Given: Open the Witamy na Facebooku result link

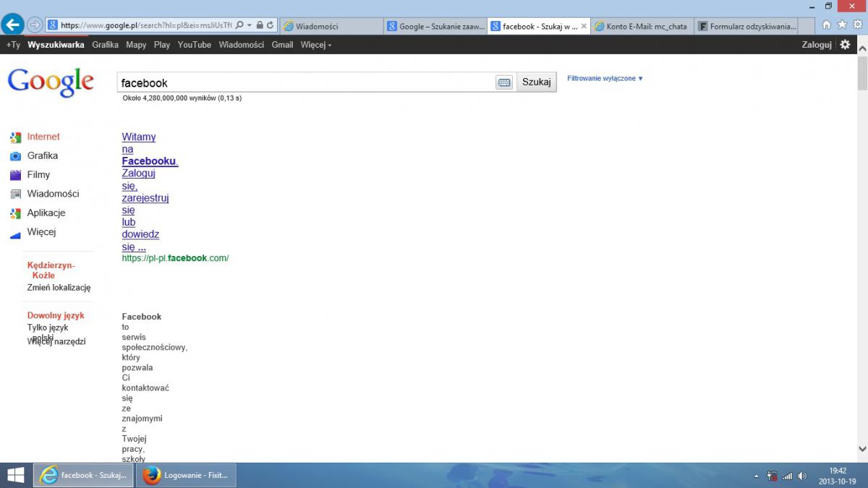Looking at the screenshot, I should (x=150, y=192).
